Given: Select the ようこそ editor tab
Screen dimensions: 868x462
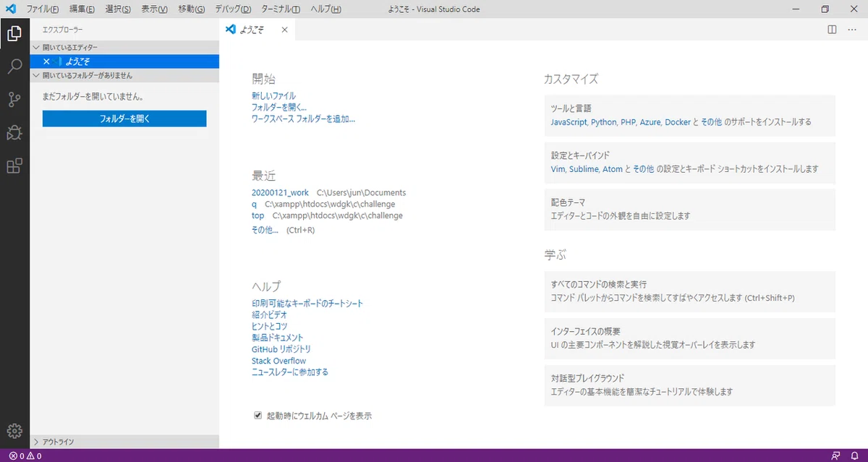Looking at the screenshot, I should pyautogui.click(x=258, y=30).
